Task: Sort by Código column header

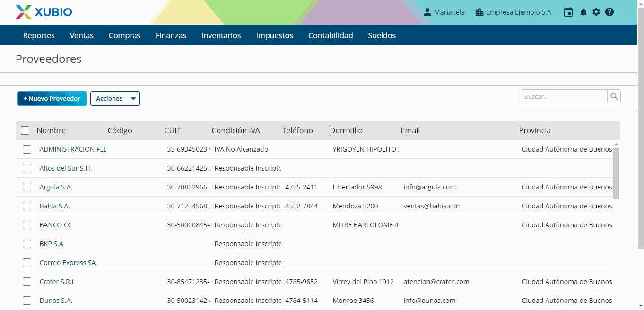Action: tap(120, 130)
